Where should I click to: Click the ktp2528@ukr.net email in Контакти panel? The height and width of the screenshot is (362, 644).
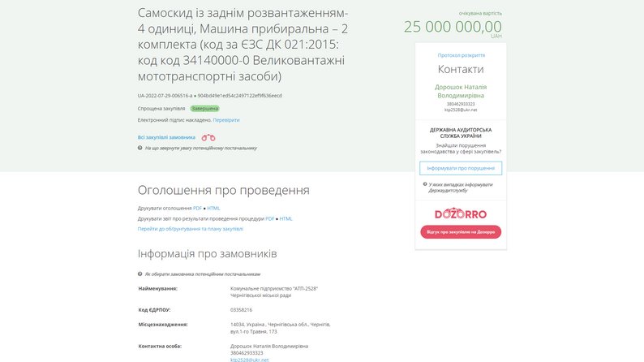461,110
